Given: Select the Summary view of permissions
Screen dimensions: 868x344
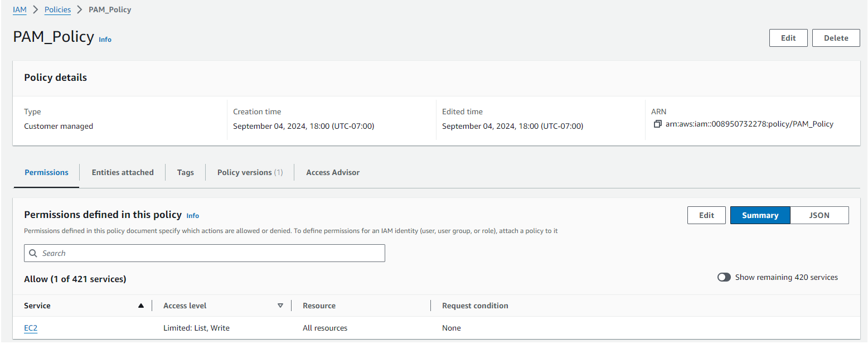Looking at the screenshot, I should pos(760,215).
